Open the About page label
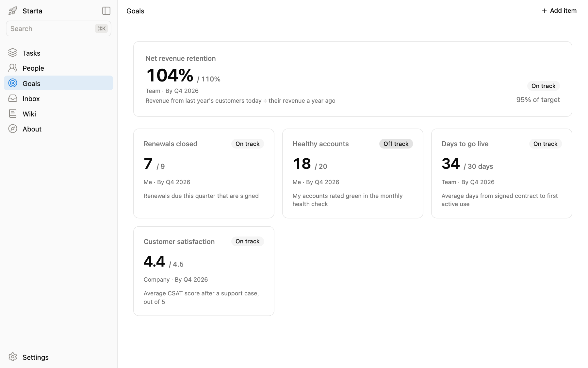588x368 pixels. pos(32,129)
